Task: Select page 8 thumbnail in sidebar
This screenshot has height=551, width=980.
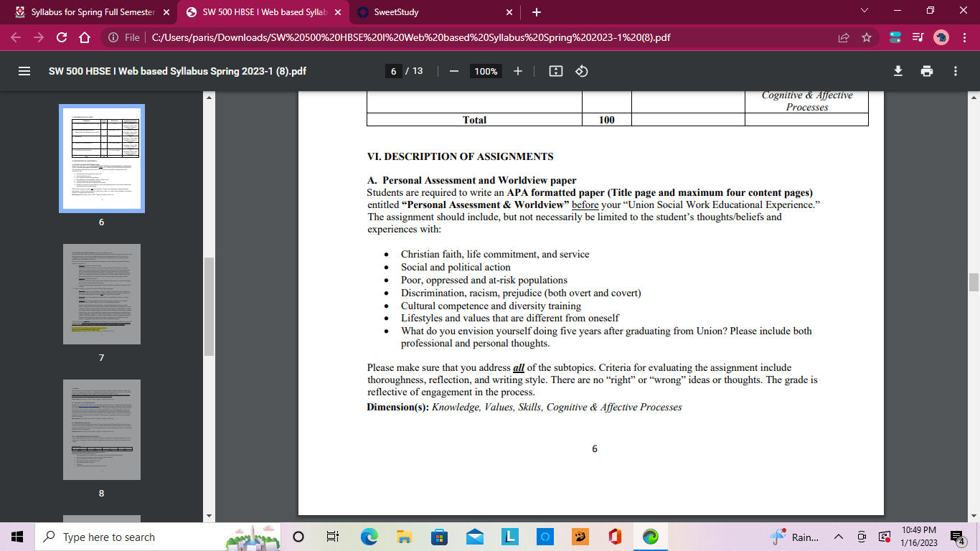Action: pos(102,430)
